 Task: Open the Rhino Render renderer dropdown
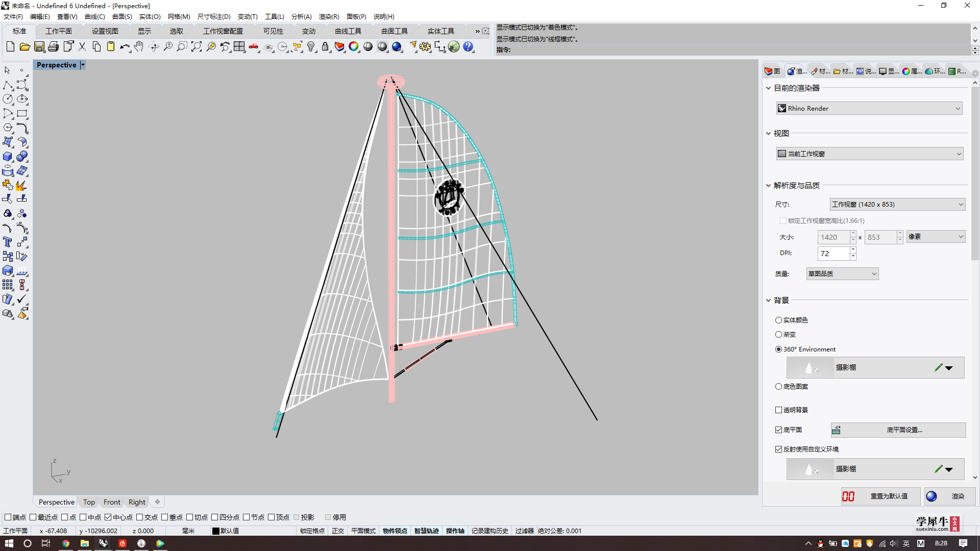point(869,108)
